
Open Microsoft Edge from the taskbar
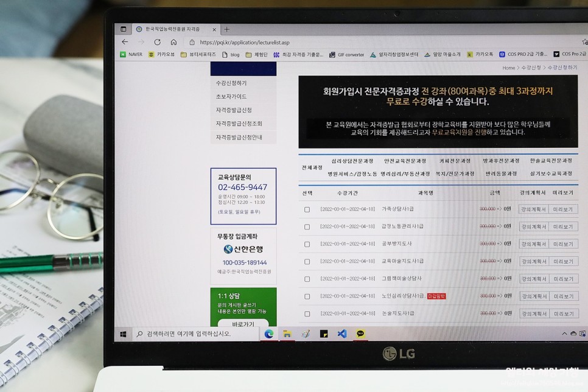click(x=269, y=334)
